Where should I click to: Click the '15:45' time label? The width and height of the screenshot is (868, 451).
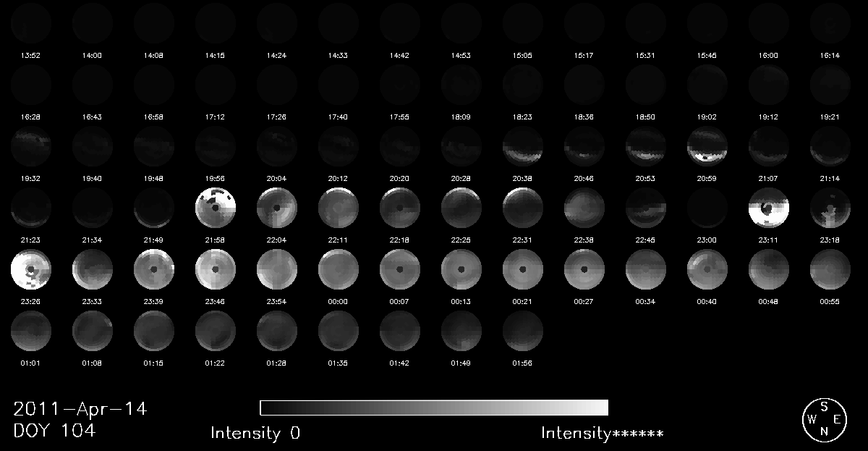707,54
